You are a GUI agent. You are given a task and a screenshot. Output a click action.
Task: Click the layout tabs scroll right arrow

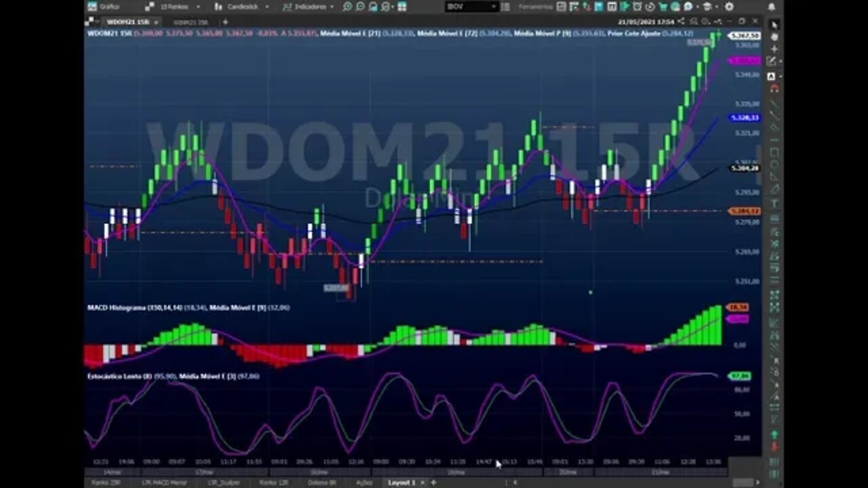[x=758, y=483]
